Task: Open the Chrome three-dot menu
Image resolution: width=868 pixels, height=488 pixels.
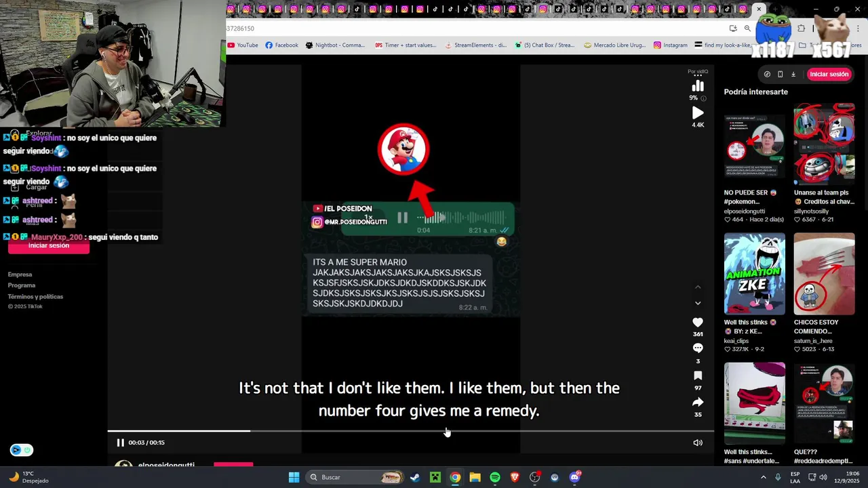Action: [x=859, y=28]
